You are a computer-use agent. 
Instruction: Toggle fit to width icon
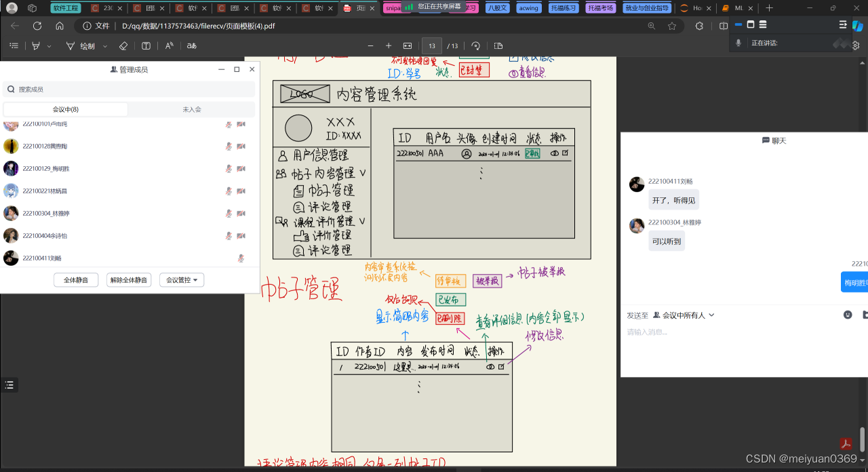coord(408,45)
